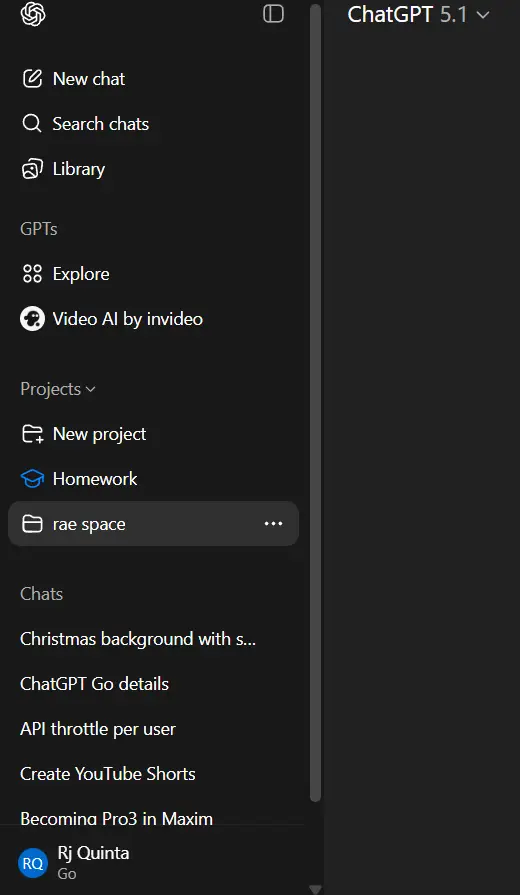Toggle the sidebar collapse icon
Screen dimensions: 520x895
[273, 14]
